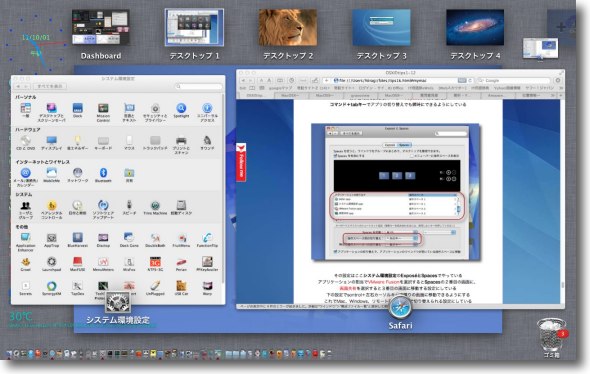
Task: Switch to デスクトップ 4 galaxy space
Action: click(x=475, y=28)
